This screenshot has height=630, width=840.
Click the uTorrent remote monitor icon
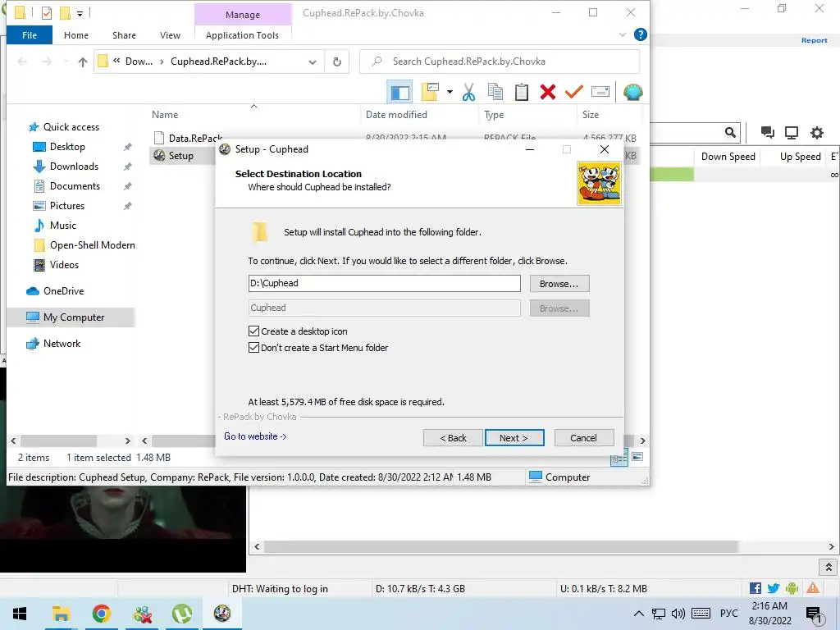coord(792,132)
